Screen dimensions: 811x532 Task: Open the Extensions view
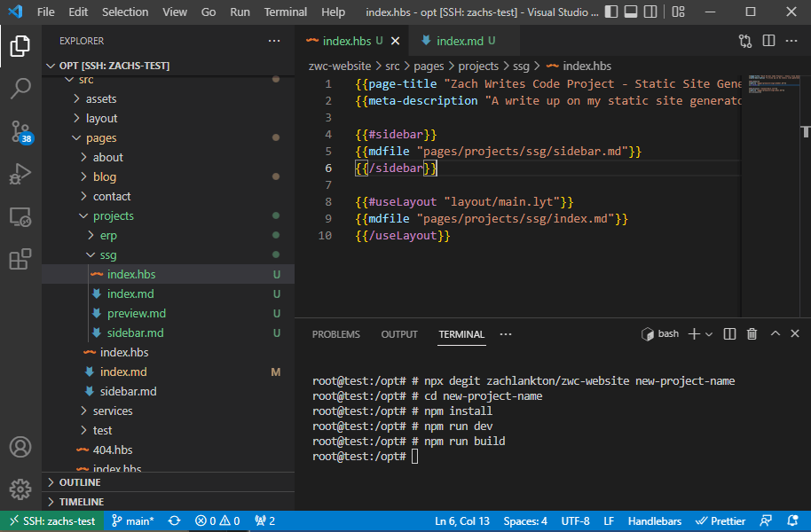[20, 259]
